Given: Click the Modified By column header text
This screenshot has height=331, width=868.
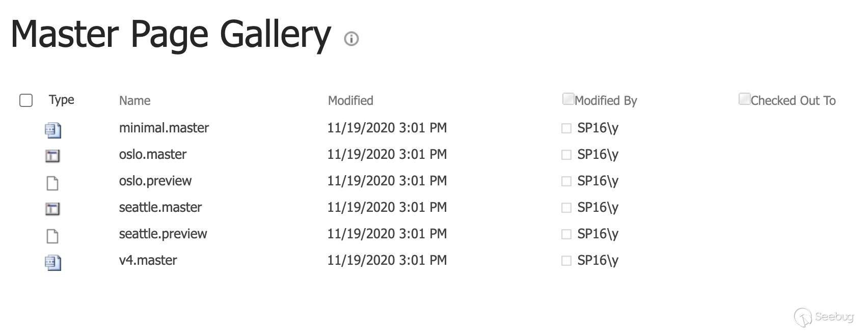Looking at the screenshot, I should point(606,101).
